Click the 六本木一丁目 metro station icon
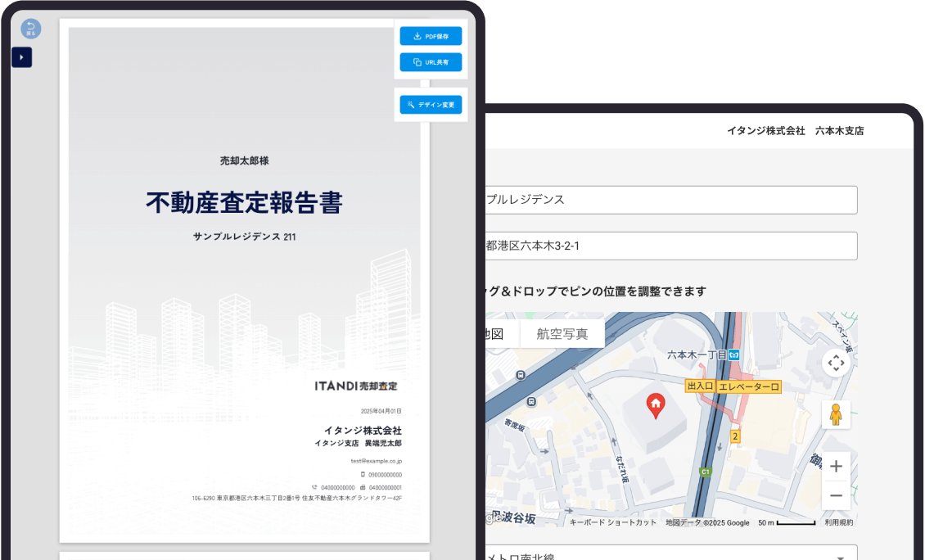Screen dimensions: 925x560 tap(734, 355)
